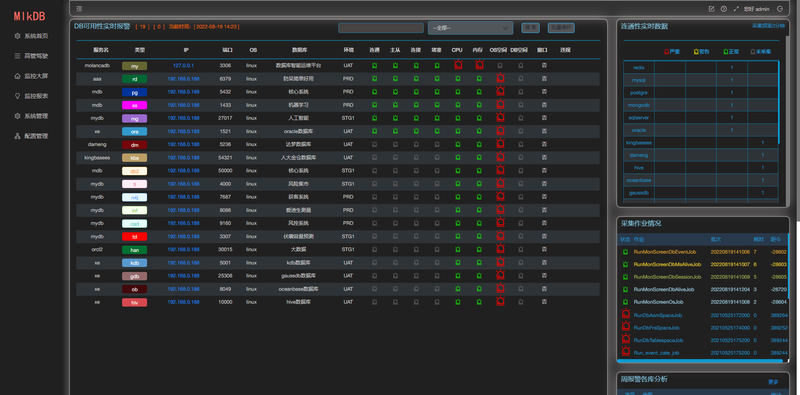Click the red OS-space alarm in the 6379 row

point(500,78)
